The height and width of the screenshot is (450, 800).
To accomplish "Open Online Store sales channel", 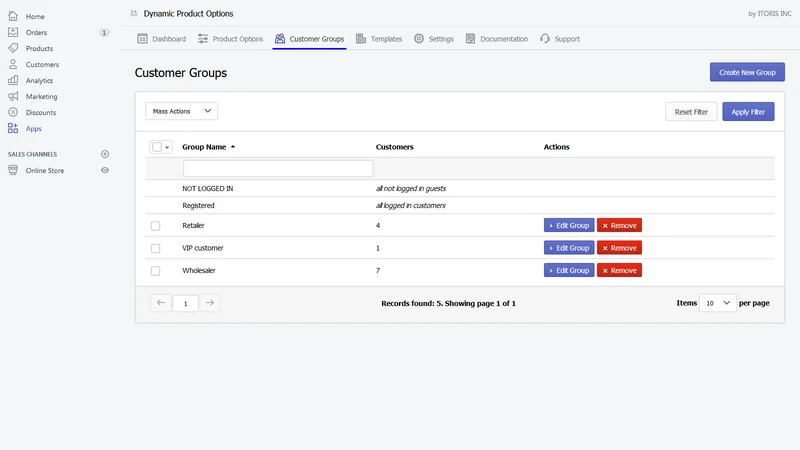I will (45, 170).
